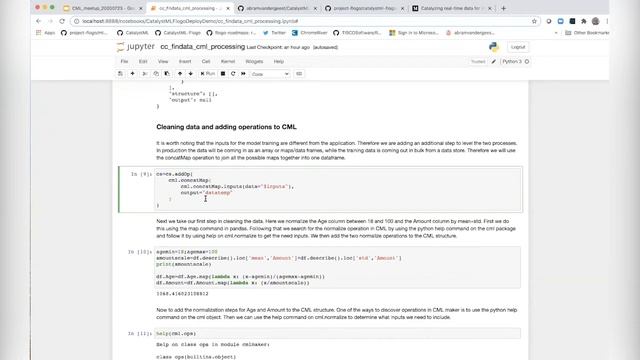Interrupt the kernel with stop icon
The image size is (640, 360).
pyautogui.click(x=223, y=74)
